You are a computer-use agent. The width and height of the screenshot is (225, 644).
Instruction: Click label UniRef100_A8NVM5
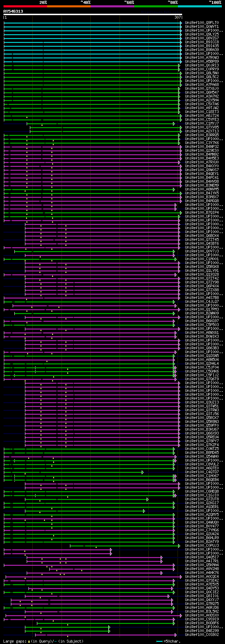tap(202, 189)
